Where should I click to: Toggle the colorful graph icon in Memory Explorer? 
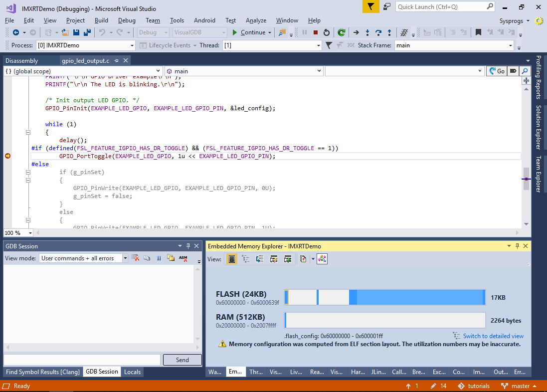pos(322,259)
